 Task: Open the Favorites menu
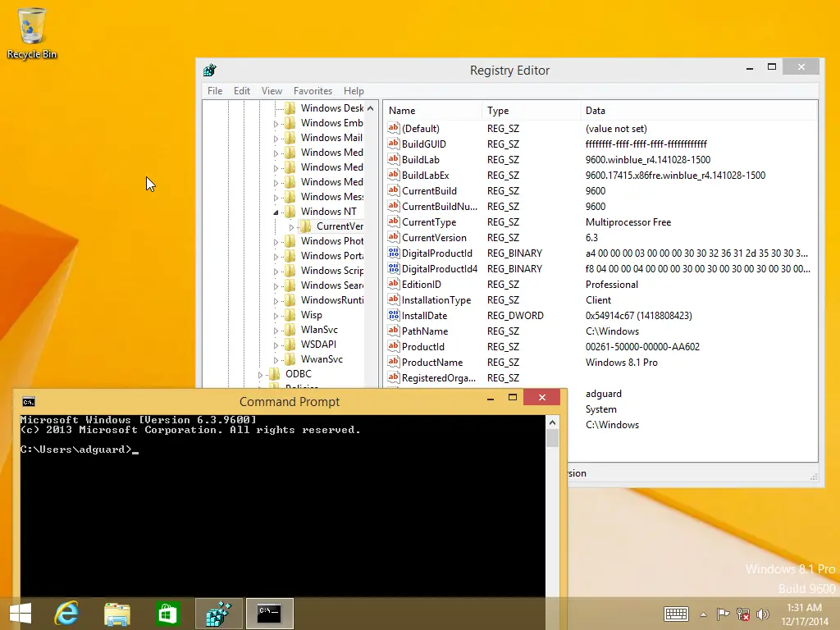tap(313, 91)
